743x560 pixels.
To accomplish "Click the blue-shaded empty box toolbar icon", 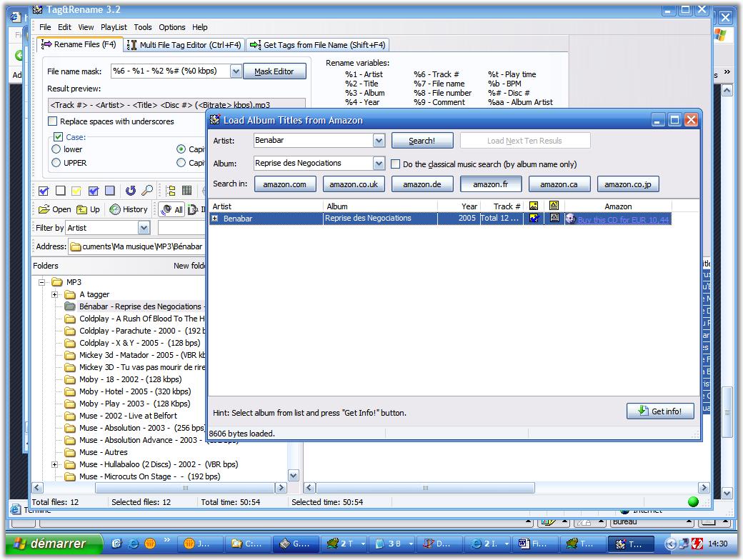I will click(x=110, y=191).
